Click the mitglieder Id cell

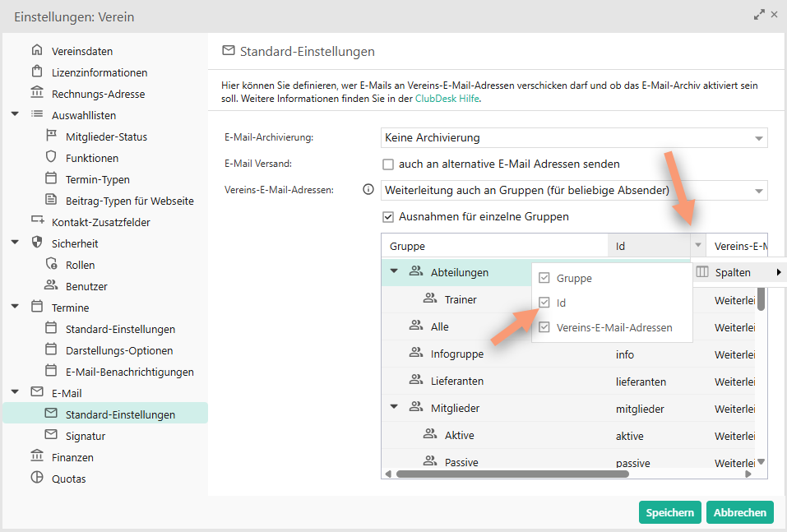pos(640,409)
